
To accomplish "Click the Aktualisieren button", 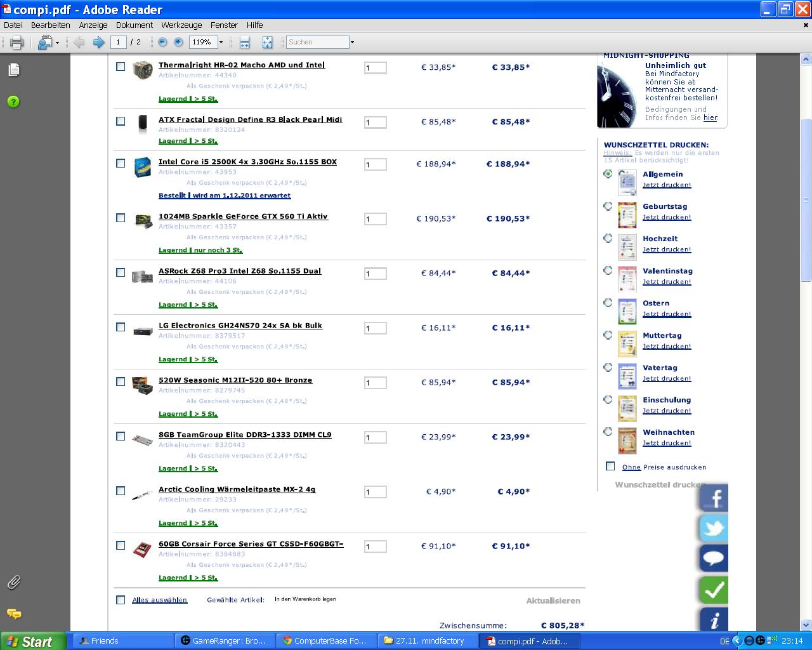I will (x=553, y=600).
